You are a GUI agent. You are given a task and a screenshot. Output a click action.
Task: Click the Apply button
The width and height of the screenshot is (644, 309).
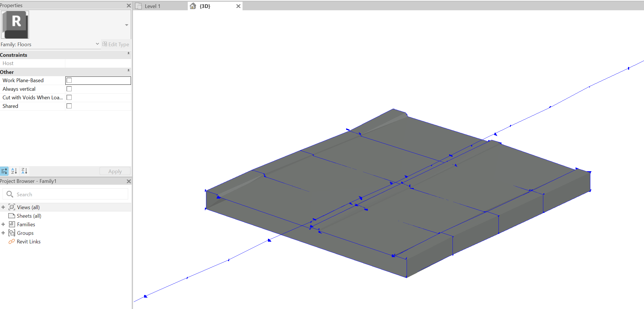pyautogui.click(x=115, y=171)
